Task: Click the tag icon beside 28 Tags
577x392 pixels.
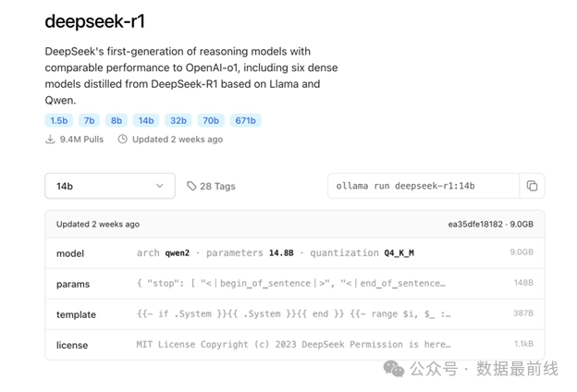Action: click(x=191, y=186)
